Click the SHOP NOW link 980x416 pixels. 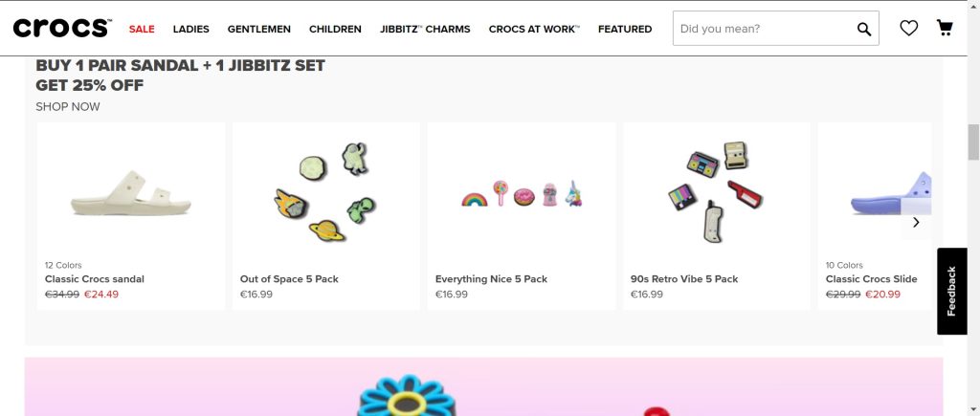(68, 106)
